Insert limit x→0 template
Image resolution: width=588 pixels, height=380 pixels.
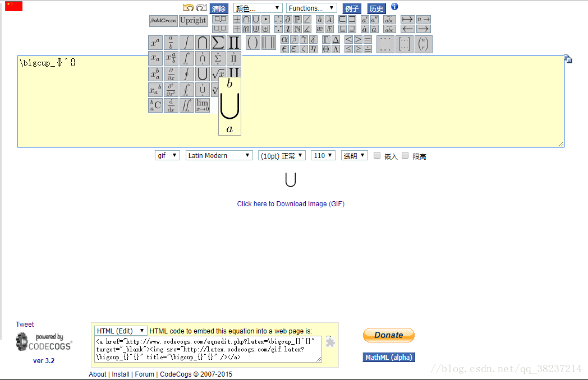pyautogui.click(x=203, y=105)
